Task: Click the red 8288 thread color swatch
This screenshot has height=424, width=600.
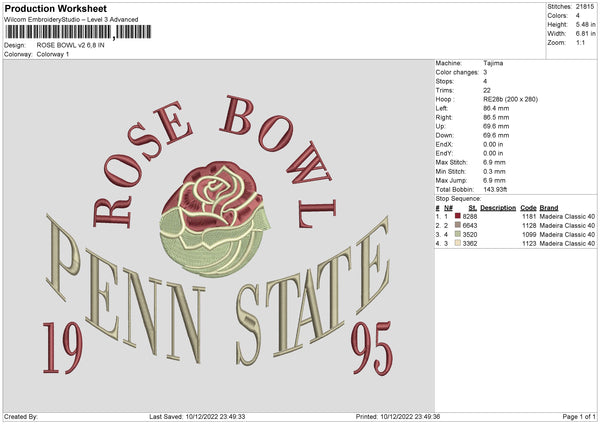Action: point(458,216)
